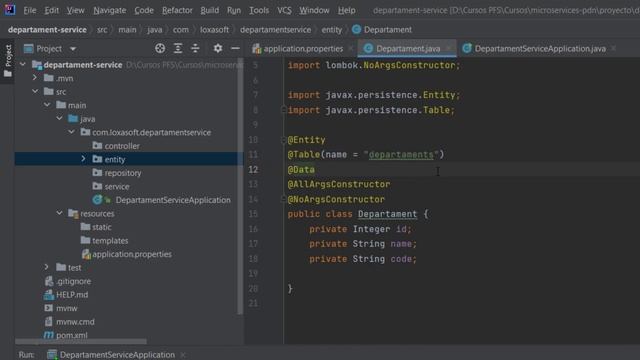Click the pom.xml Maven icon
The image size is (640, 360).
(x=49, y=335)
